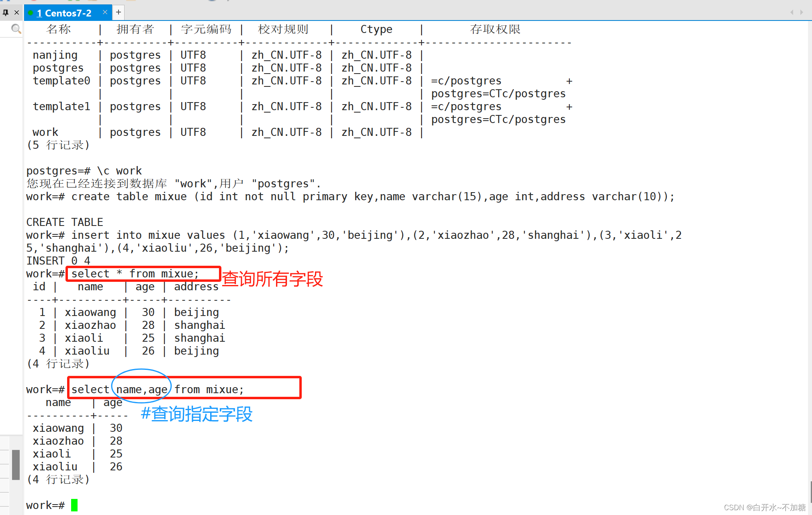
Task: Click the CSDN watermark text
Action: 764,507
